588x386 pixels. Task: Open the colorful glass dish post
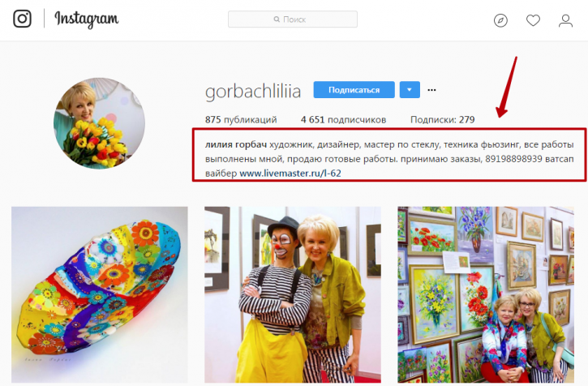pyautogui.click(x=100, y=294)
